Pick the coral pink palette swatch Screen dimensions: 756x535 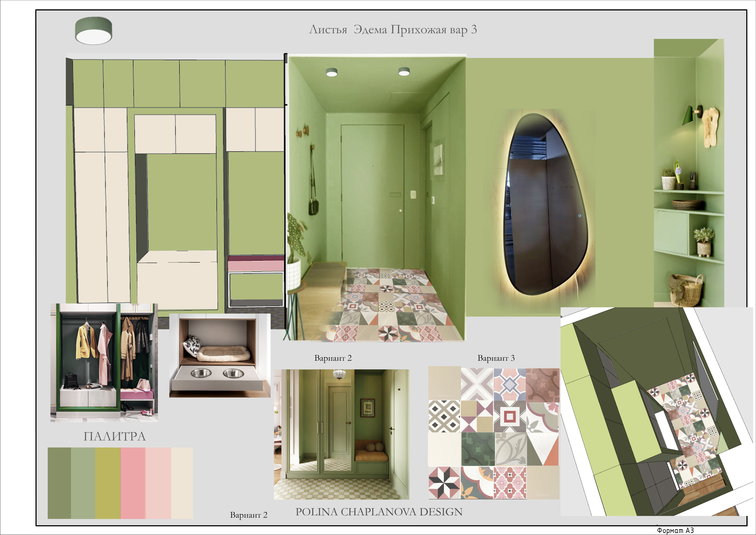(x=133, y=483)
